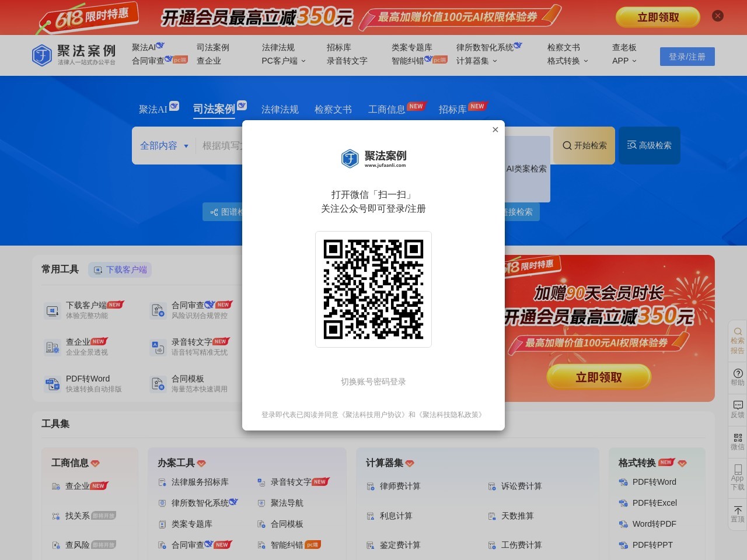Click the 登录/注册 button

pyautogui.click(x=687, y=57)
